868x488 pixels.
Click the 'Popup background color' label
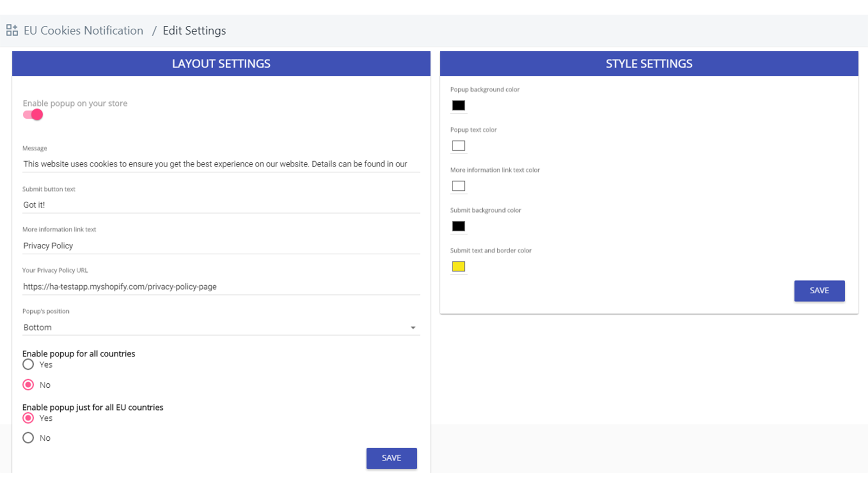coord(484,89)
